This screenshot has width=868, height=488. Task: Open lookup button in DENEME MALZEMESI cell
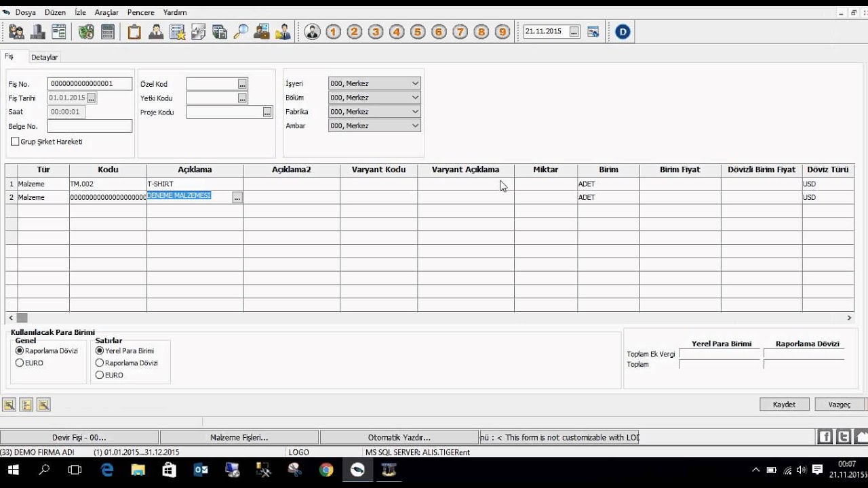click(x=237, y=197)
